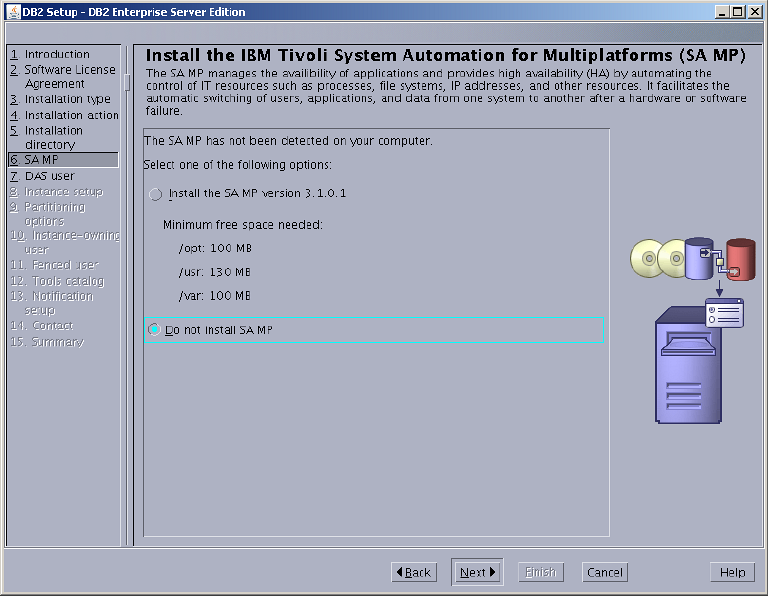Click disabled Partitioning options step
The width and height of the screenshot is (768, 596).
coord(48,214)
